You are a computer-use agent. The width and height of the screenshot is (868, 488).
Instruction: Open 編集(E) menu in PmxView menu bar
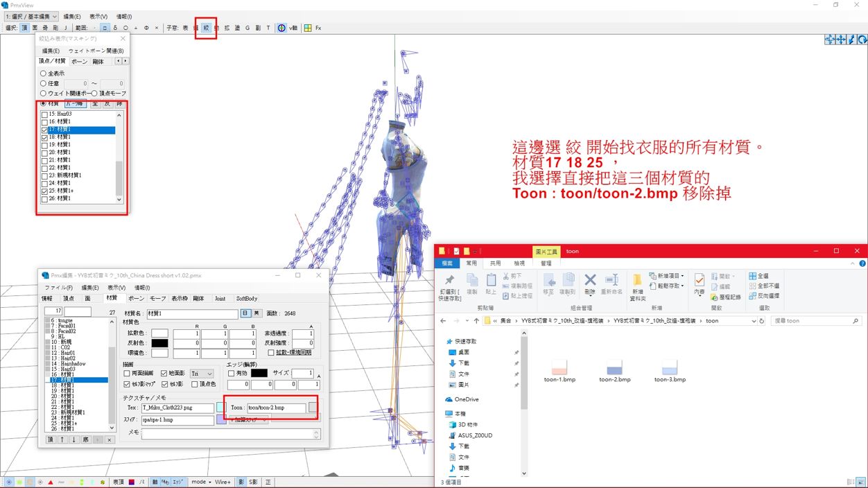click(x=72, y=16)
